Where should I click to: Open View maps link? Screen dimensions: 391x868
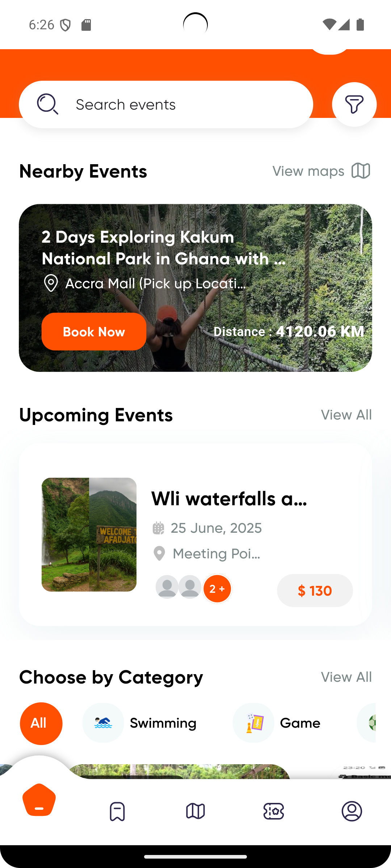coord(308,171)
